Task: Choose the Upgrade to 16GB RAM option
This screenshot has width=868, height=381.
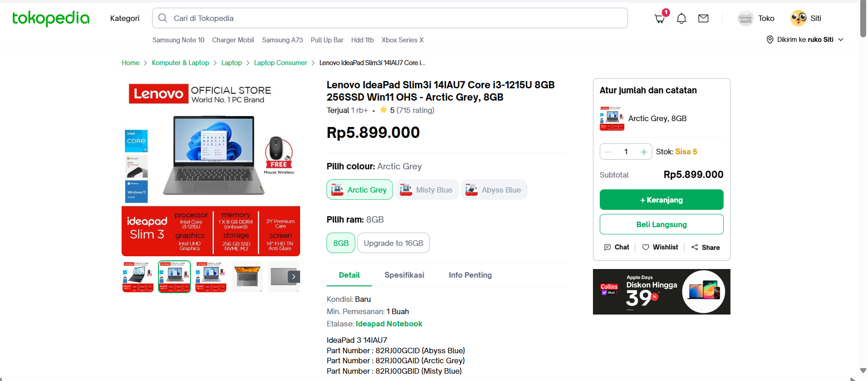Action: tap(393, 243)
